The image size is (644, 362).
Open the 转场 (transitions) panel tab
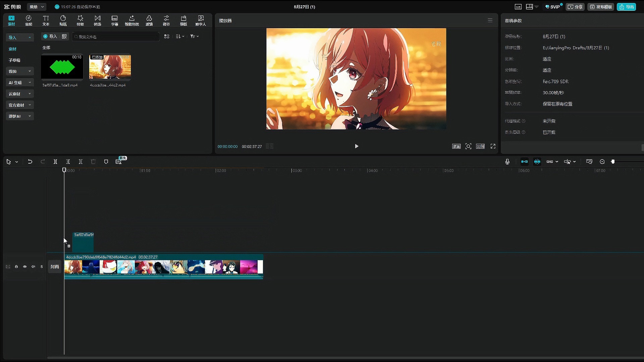[x=97, y=20]
